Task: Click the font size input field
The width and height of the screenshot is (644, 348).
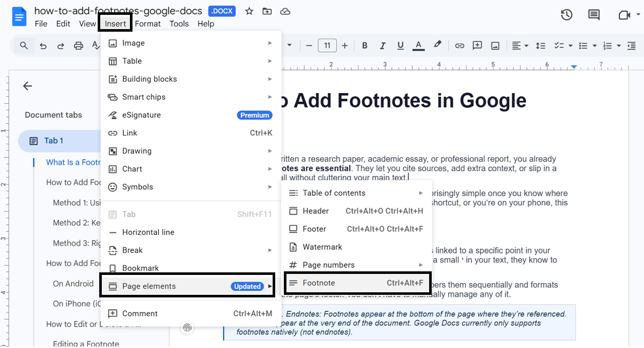Action: (327, 45)
